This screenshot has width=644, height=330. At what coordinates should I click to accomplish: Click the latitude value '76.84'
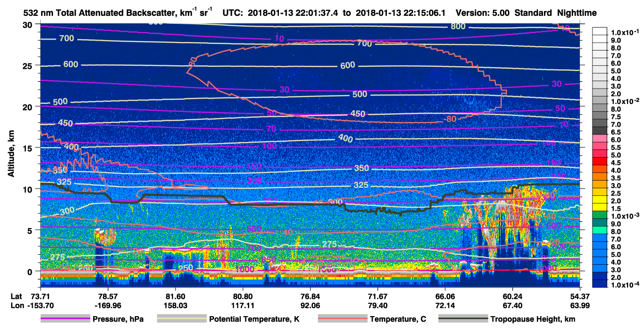pyautogui.click(x=310, y=296)
